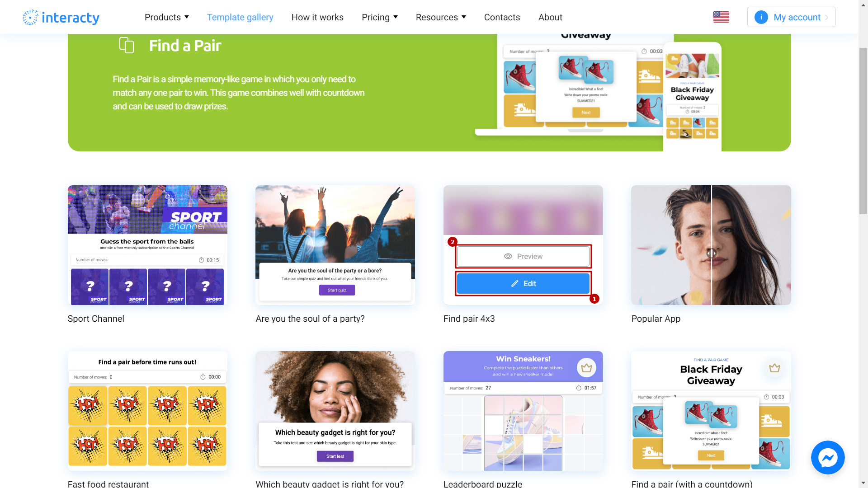Click the crown icon on Find a pair countdown
The height and width of the screenshot is (488, 868).
774,368
